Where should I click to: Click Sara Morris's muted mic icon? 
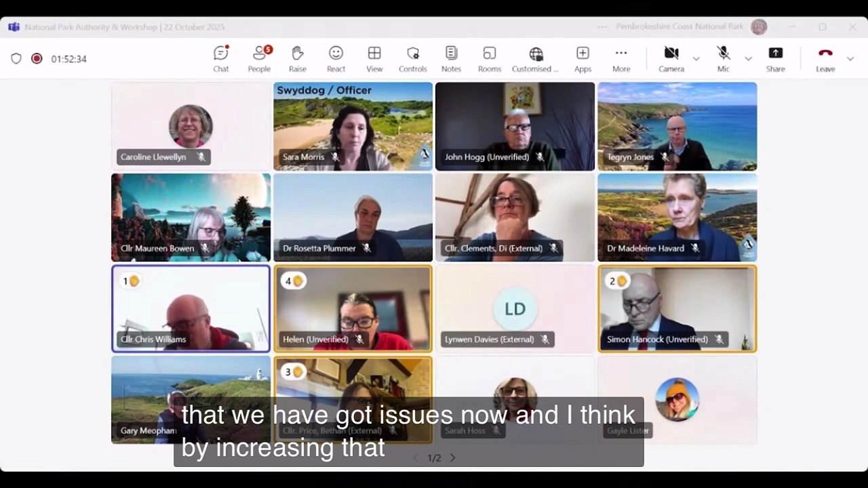(335, 157)
